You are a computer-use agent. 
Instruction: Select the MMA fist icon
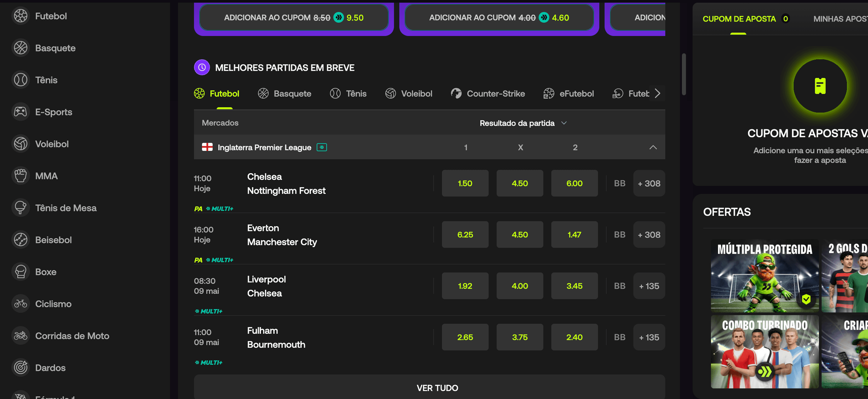tap(21, 176)
